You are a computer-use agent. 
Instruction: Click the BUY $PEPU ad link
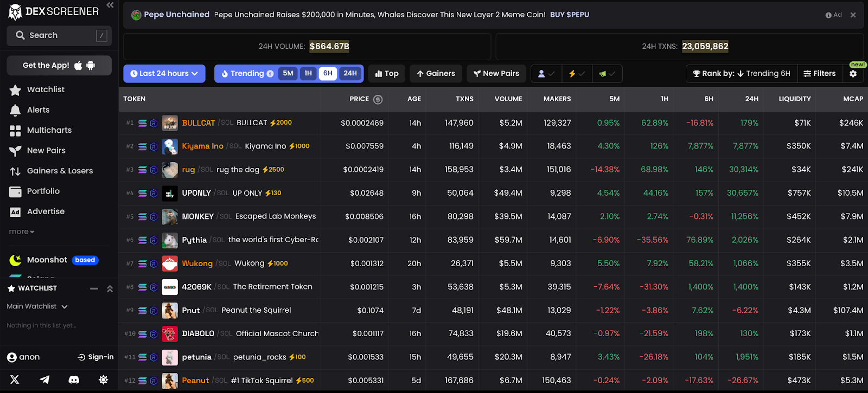[x=570, y=15]
